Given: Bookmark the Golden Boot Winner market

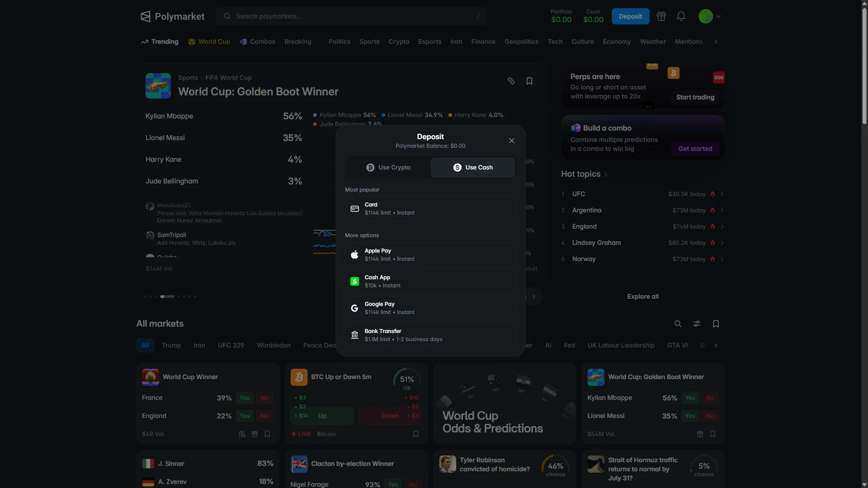Looking at the screenshot, I should 529,81.
